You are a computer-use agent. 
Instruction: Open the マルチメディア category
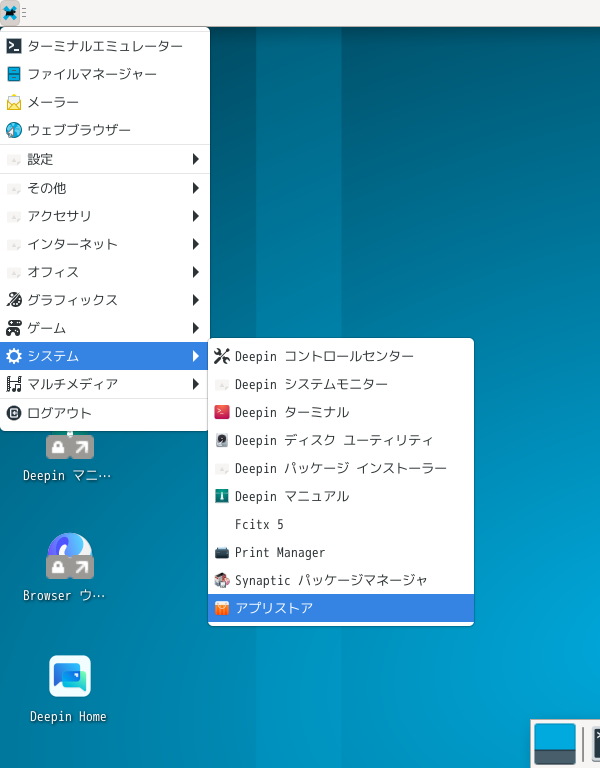[x=105, y=384]
